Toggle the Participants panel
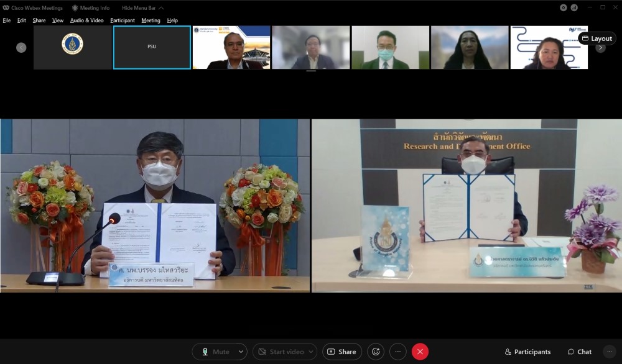This screenshot has height=364, width=622. coord(527,352)
